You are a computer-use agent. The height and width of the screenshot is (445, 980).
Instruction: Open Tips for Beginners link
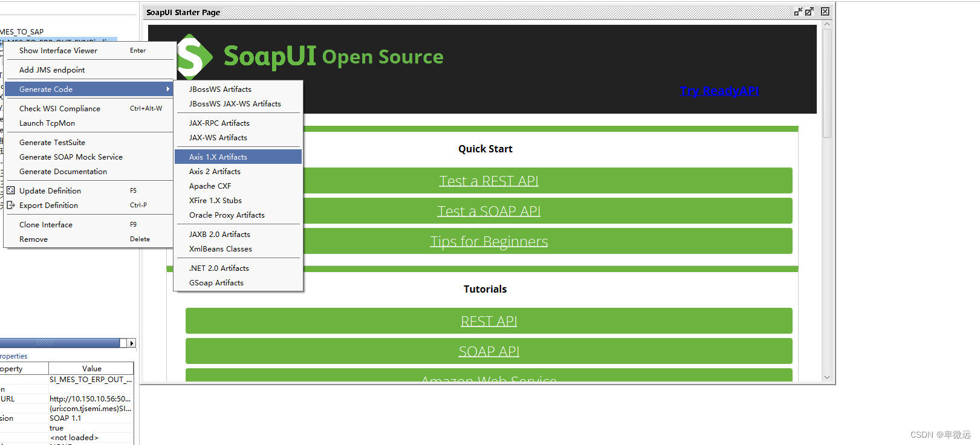tap(488, 241)
